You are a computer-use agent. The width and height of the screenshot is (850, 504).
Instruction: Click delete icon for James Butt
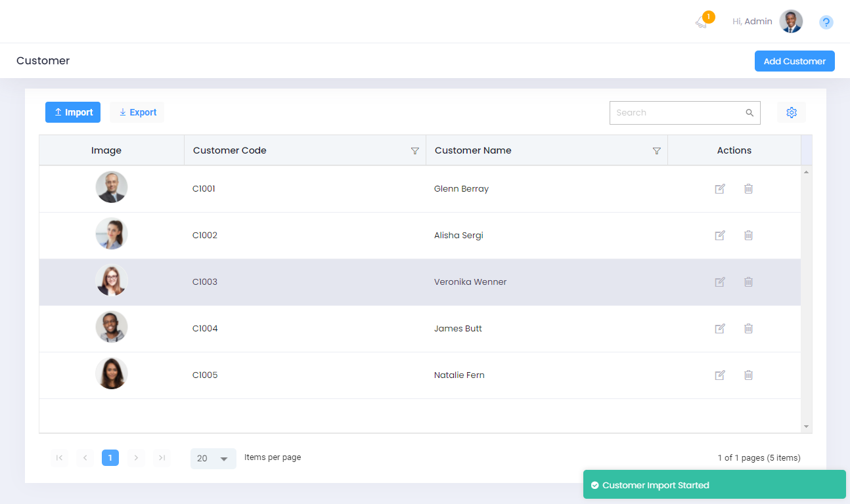click(748, 329)
